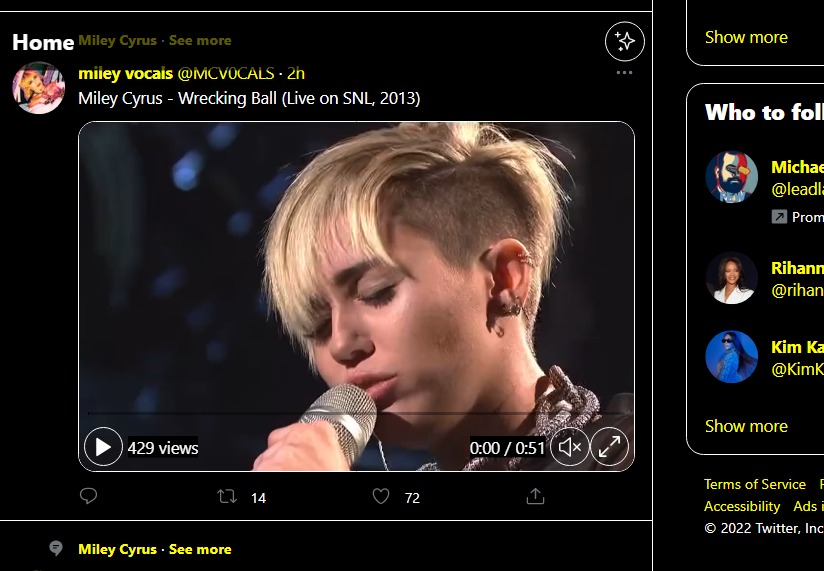The width and height of the screenshot is (824, 571).
Task: Open the Terms of Service link
Action: 755,484
